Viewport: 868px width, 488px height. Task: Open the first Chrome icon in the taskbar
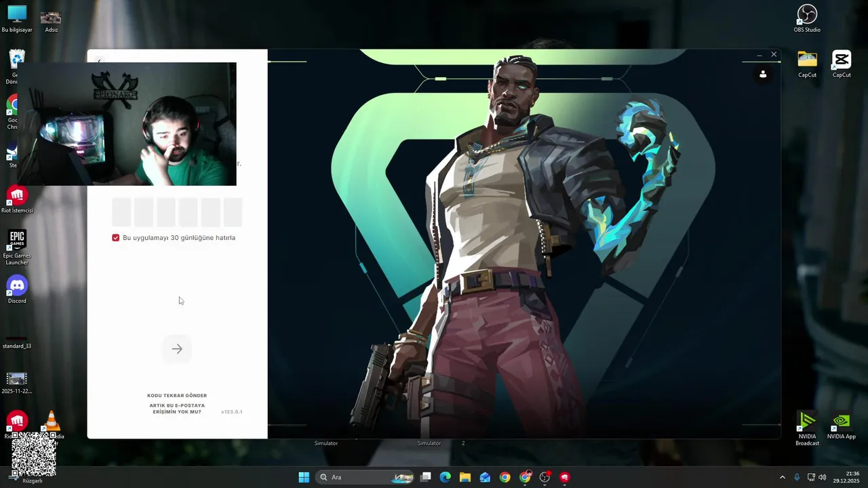pos(505,477)
